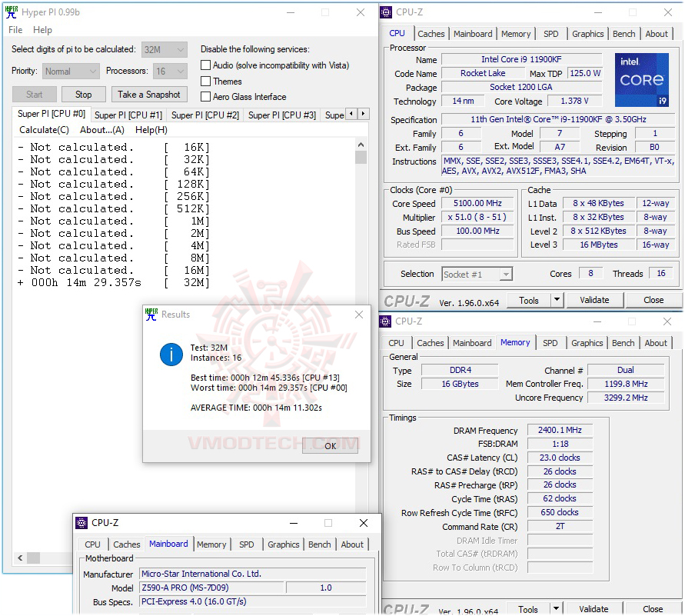Open Graphics tab in Memory CPU-Z window

(587, 343)
